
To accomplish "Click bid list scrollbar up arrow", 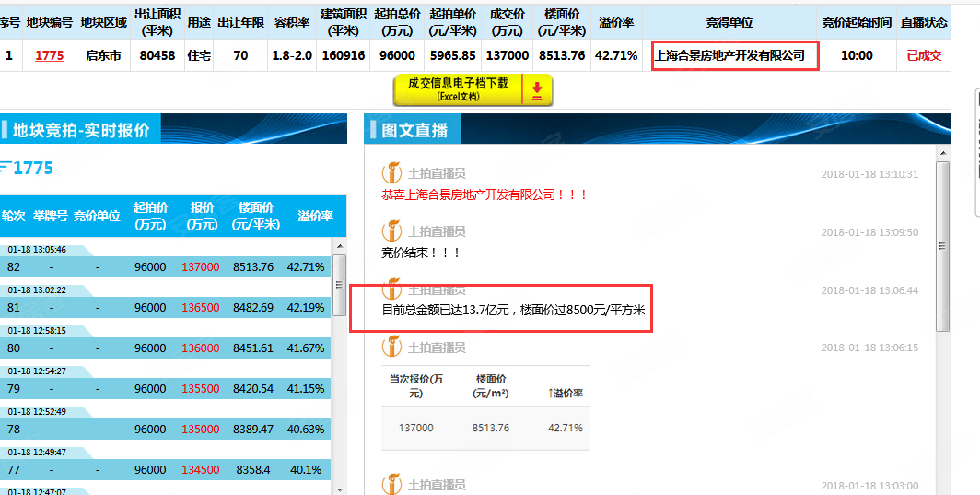I will click(340, 245).
